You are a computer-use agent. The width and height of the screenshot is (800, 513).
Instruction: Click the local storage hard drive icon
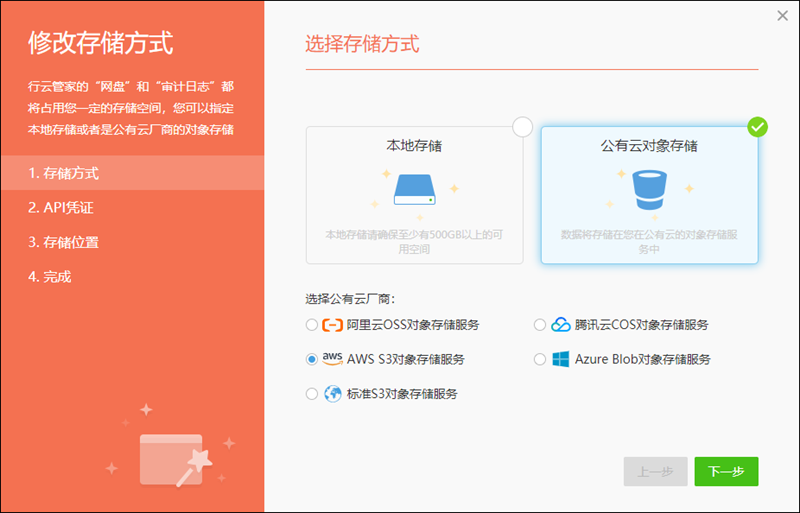(x=414, y=190)
